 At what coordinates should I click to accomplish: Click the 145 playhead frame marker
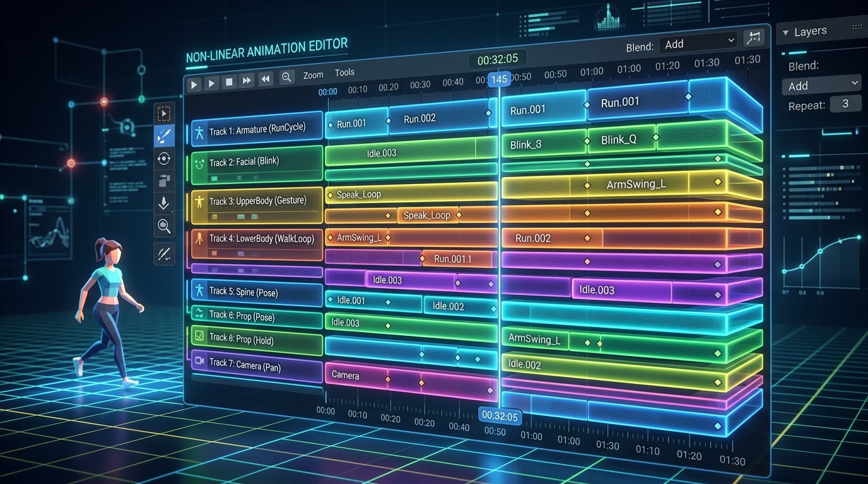pos(499,79)
